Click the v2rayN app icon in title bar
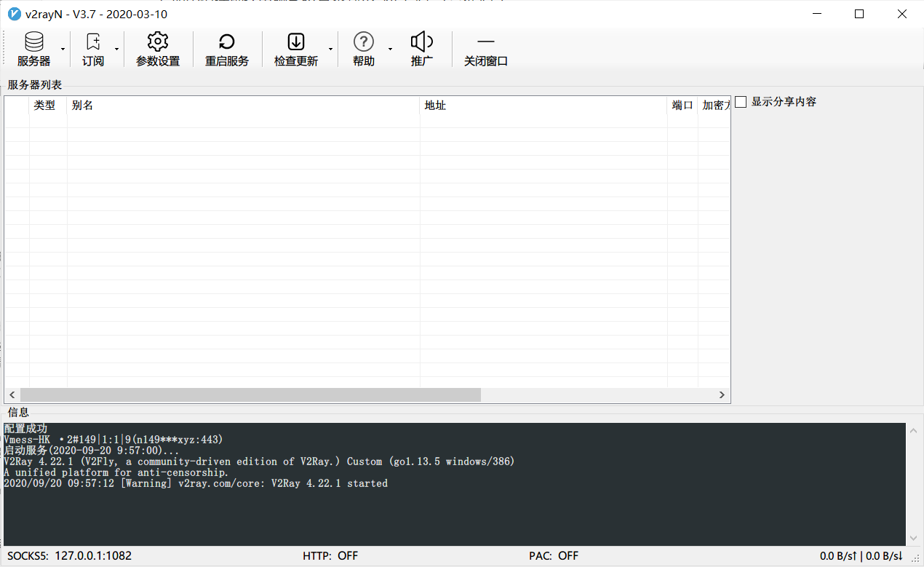 click(14, 14)
